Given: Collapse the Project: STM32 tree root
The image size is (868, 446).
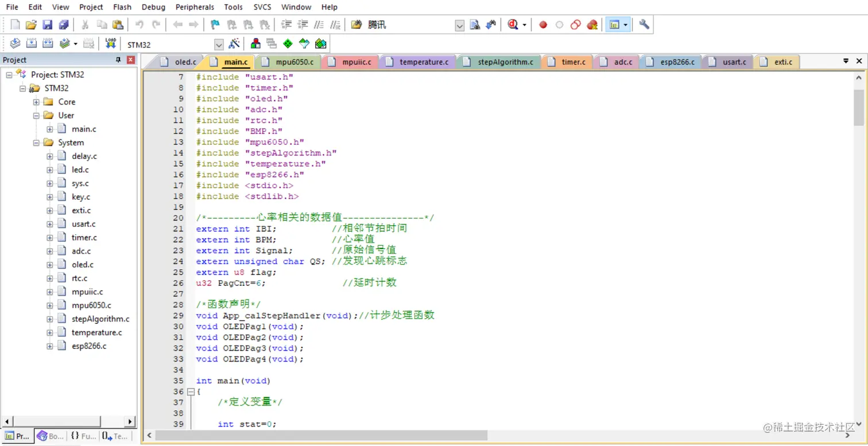Looking at the screenshot, I should point(9,75).
